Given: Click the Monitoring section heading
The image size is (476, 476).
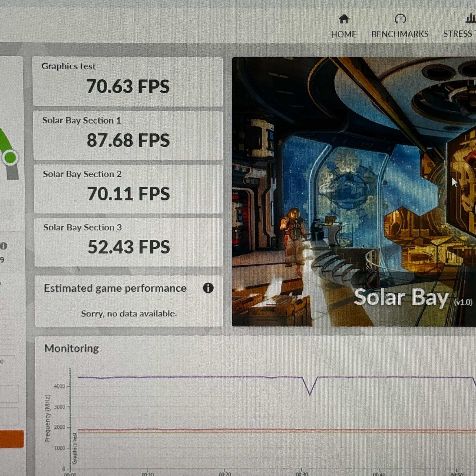Looking at the screenshot, I should coord(71,348).
